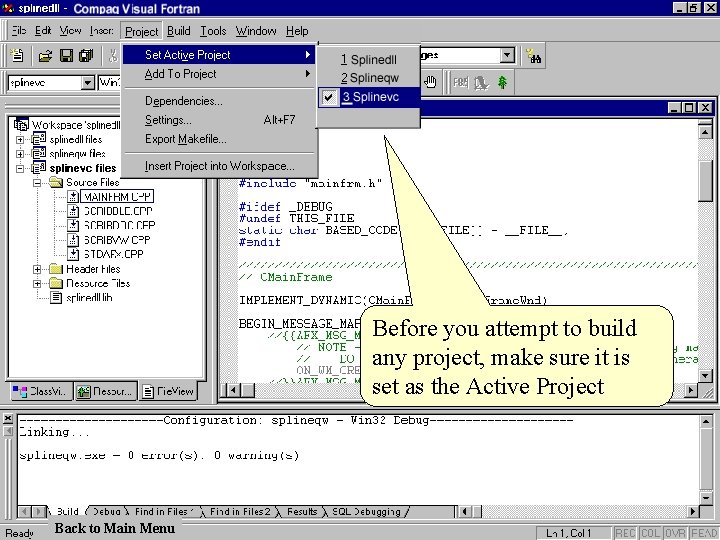Choose Insert Project into Workspace...

(x=219, y=166)
